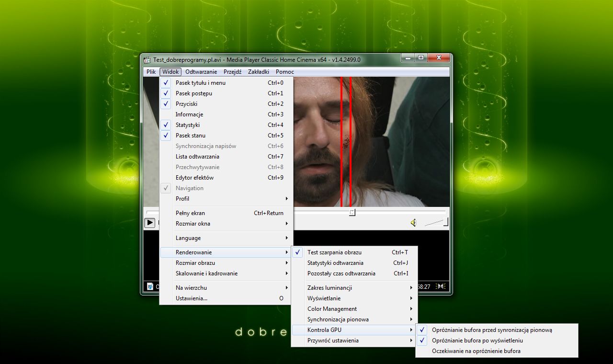Open the 'Rozmiar okna' submenu
The width and height of the screenshot is (613, 364).
[225, 224]
